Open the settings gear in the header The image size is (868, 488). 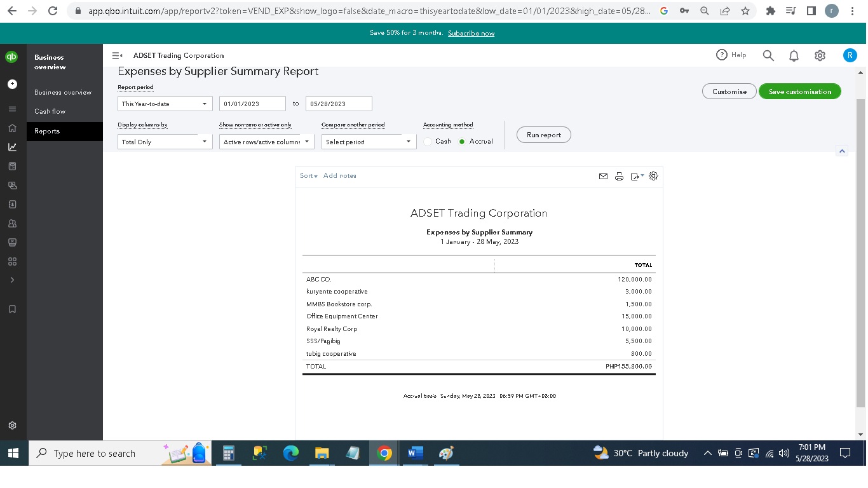click(820, 55)
